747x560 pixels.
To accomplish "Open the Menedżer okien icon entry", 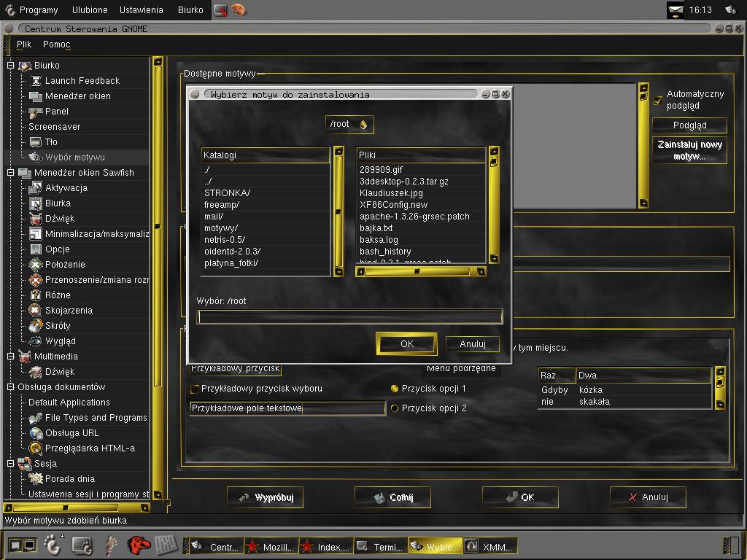I will (36, 96).
